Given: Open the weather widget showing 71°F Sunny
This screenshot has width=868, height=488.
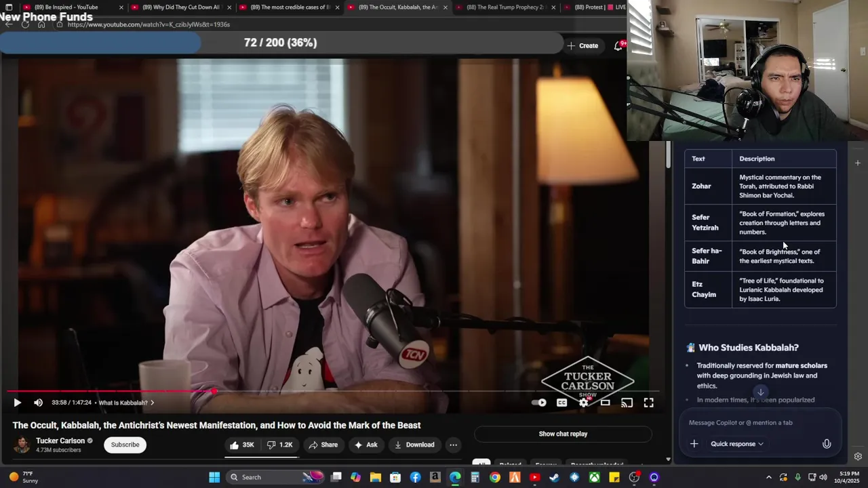Looking at the screenshot, I should point(25,477).
